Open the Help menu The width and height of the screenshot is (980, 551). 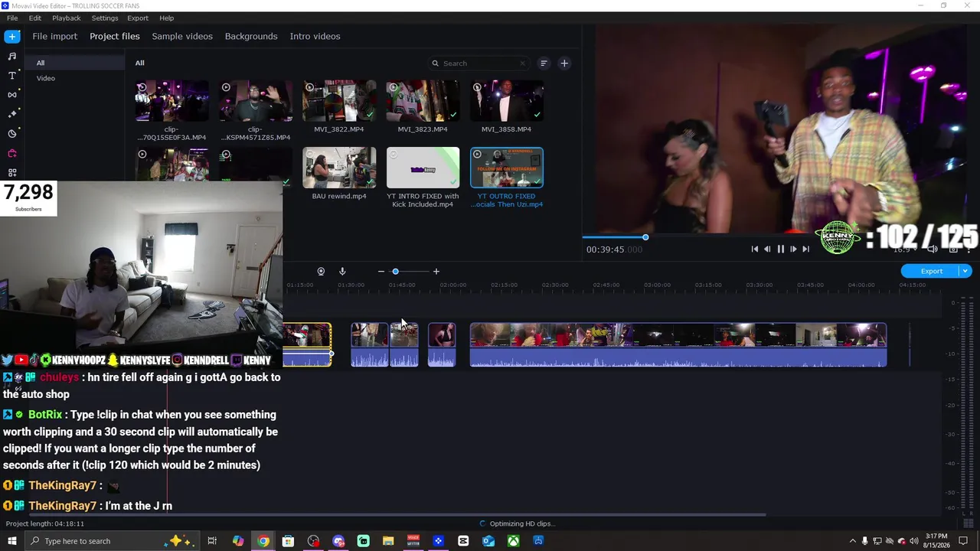click(x=166, y=18)
